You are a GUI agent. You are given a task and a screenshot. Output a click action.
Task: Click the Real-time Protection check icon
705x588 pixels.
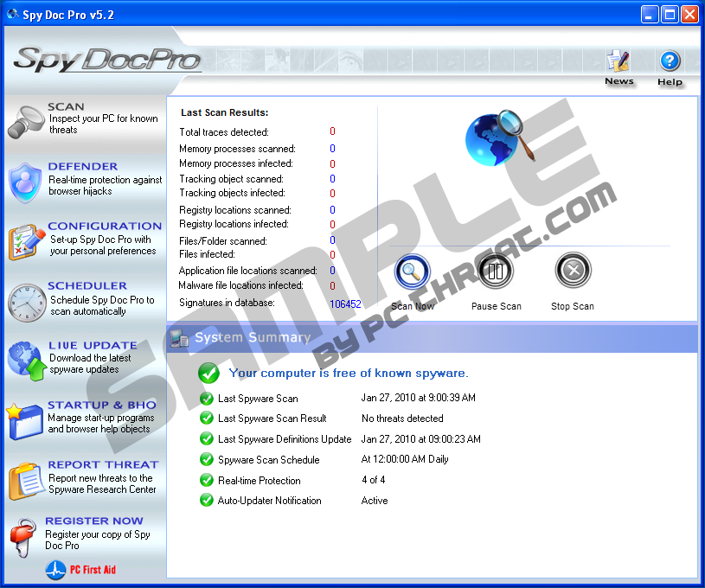tap(207, 480)
